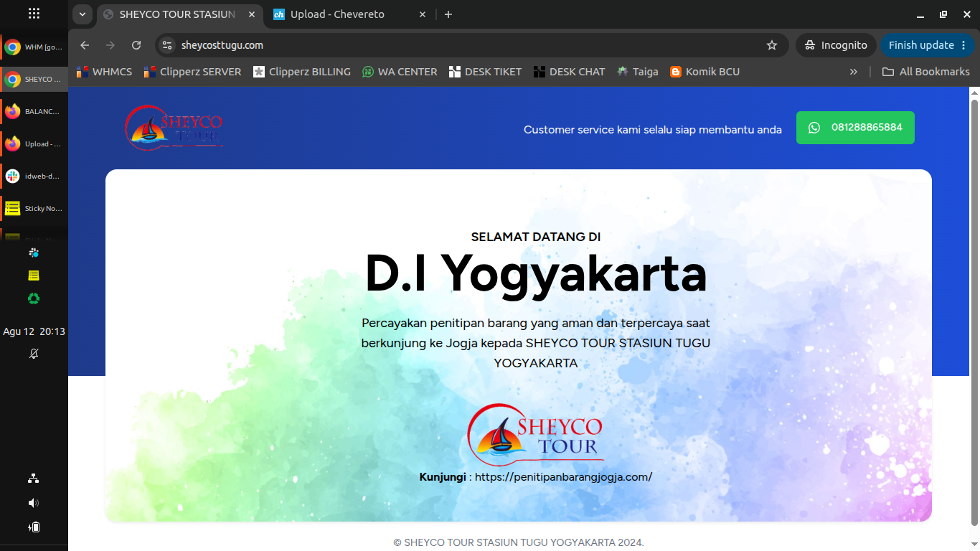Switch to the Upload - Chevereto tab
The image size is (980, 551).
[350, 14]
